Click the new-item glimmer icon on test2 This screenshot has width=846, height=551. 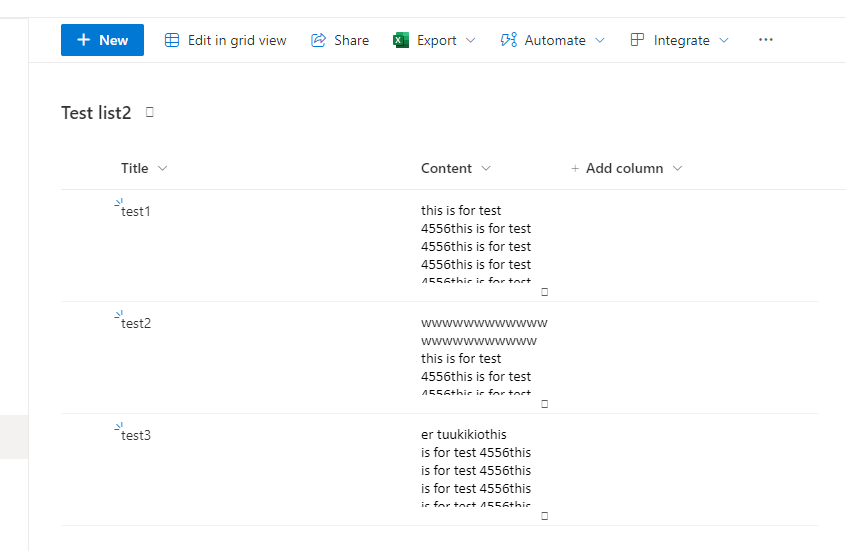119,314
